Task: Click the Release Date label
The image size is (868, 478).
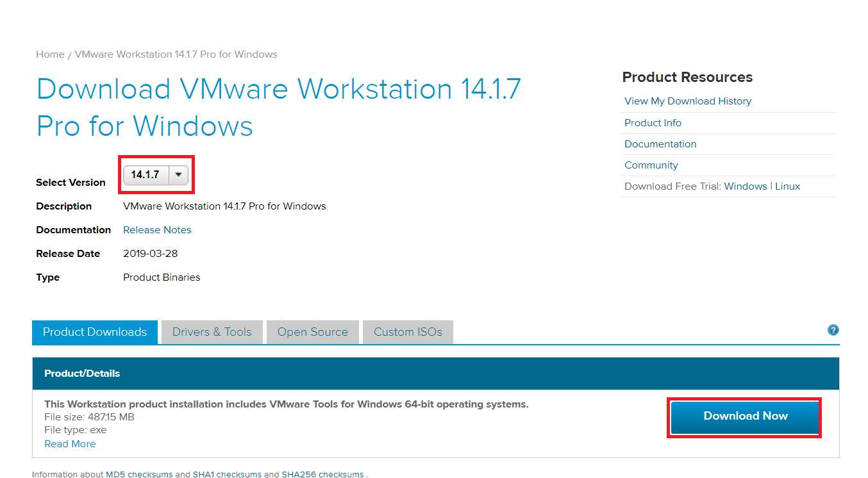Action: pyautogui.click(x=68, y=254)
